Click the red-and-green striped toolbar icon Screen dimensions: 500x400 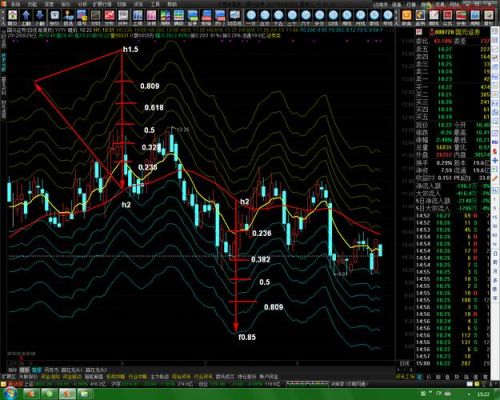coord(461,16)
